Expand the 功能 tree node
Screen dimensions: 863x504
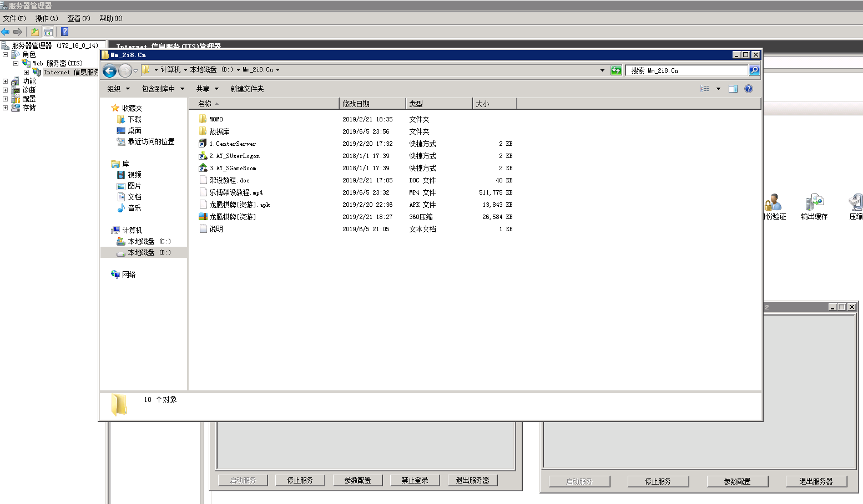click(6, 82)
